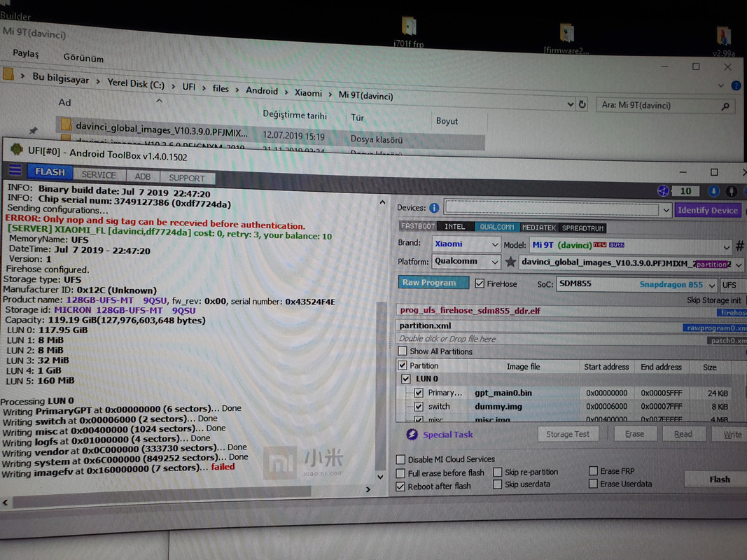Enable Full erase before flash
Screen dimensions: 747x560
[400, 473]
